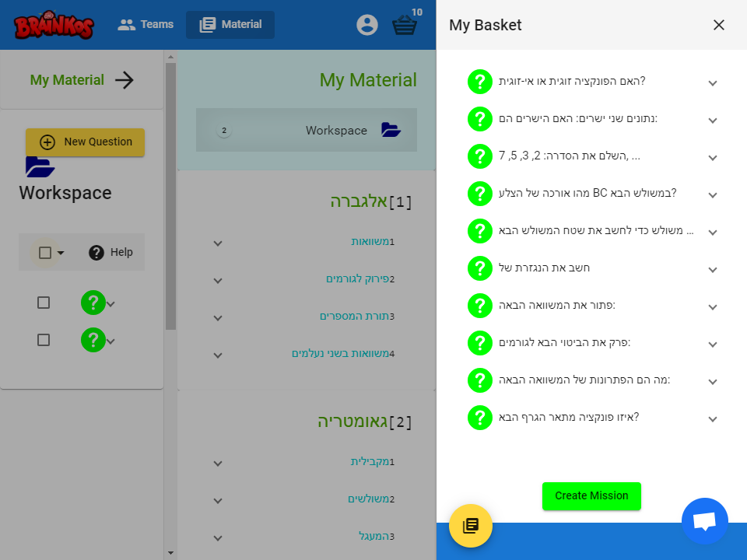Expand basket item האם הפונקציה זוגית
747x560 pixels.
coord(712,83)
